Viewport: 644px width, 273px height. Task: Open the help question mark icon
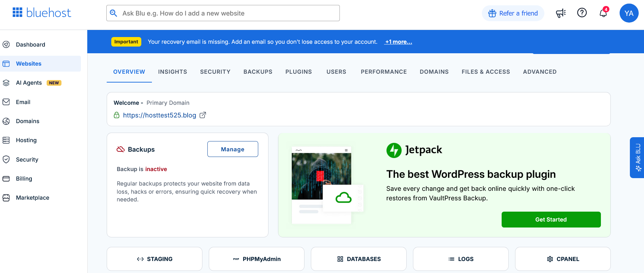click(x=582, y=13)
